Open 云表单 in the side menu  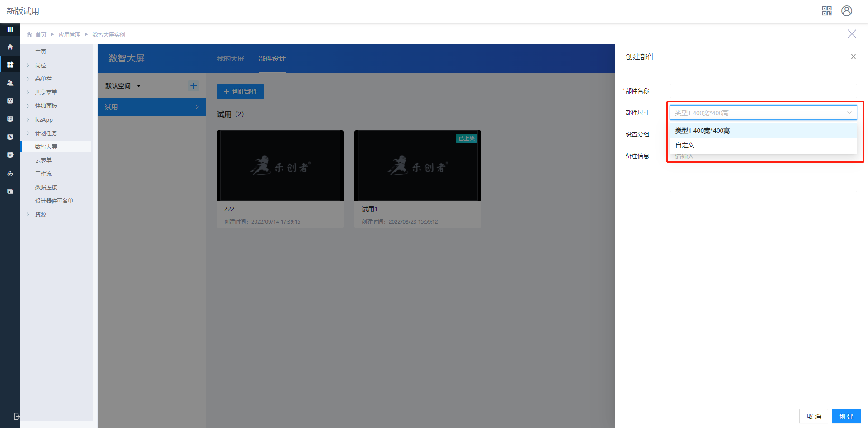pyautogui.click(x=43, y=160)
